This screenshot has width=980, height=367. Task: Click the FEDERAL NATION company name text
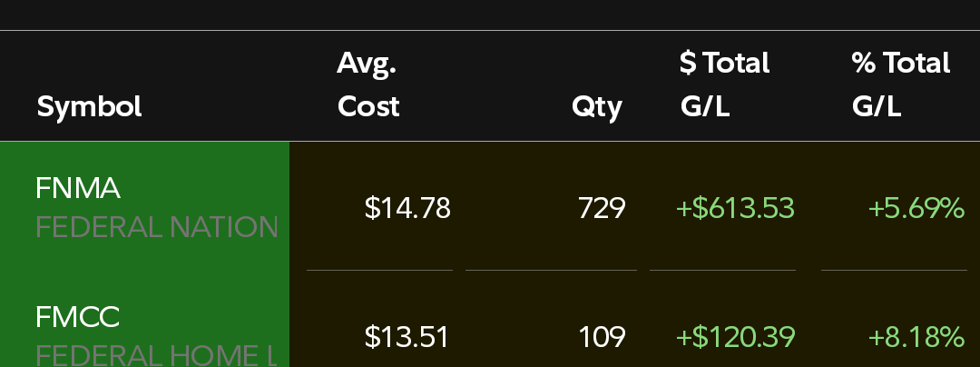[157, 227]
